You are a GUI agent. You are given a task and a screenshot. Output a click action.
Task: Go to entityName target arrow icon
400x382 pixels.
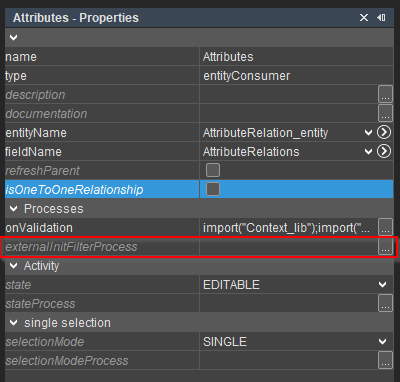(384, 132)
